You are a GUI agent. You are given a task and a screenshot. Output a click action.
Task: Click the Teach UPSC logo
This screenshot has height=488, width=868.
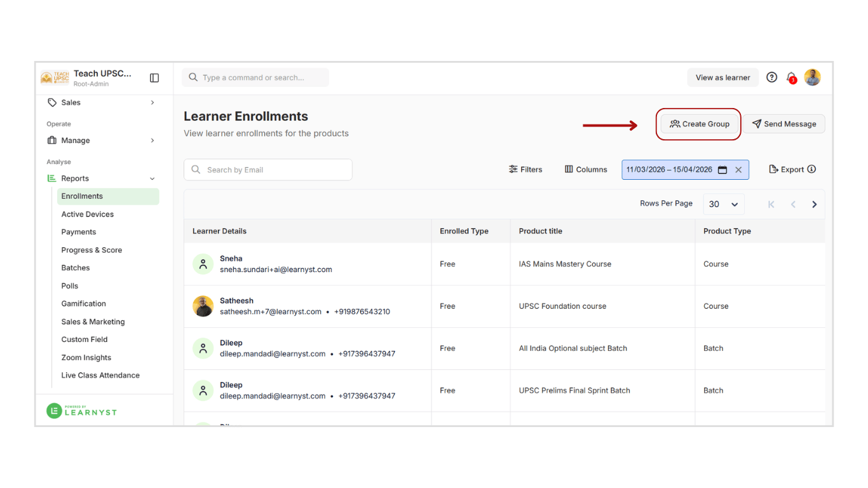tap(55, 78)
